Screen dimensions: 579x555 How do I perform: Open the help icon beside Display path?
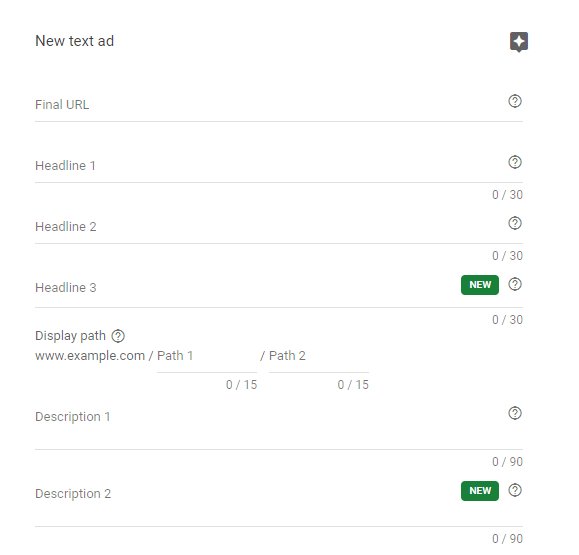pyautogui.click(x=118, y=336)
